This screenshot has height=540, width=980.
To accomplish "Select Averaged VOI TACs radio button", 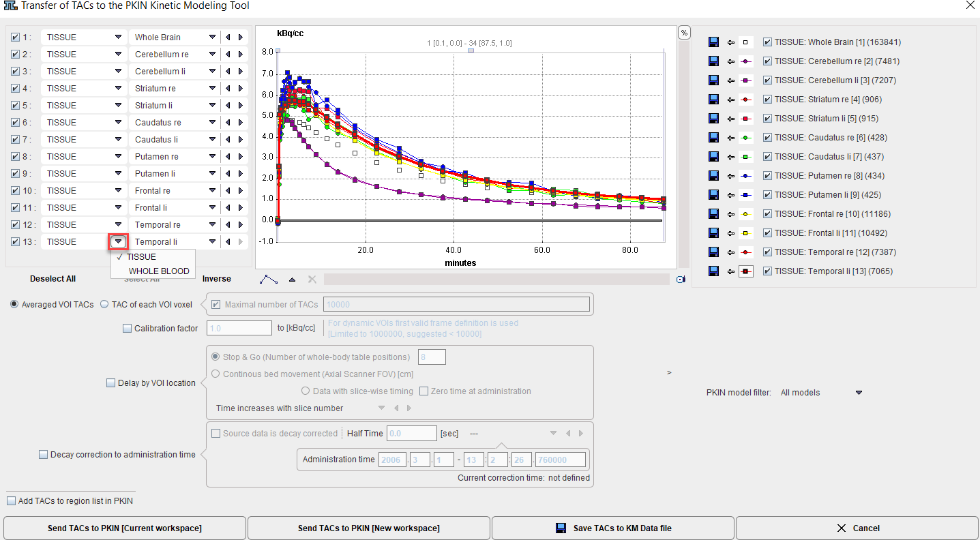I will coord(14,305).
